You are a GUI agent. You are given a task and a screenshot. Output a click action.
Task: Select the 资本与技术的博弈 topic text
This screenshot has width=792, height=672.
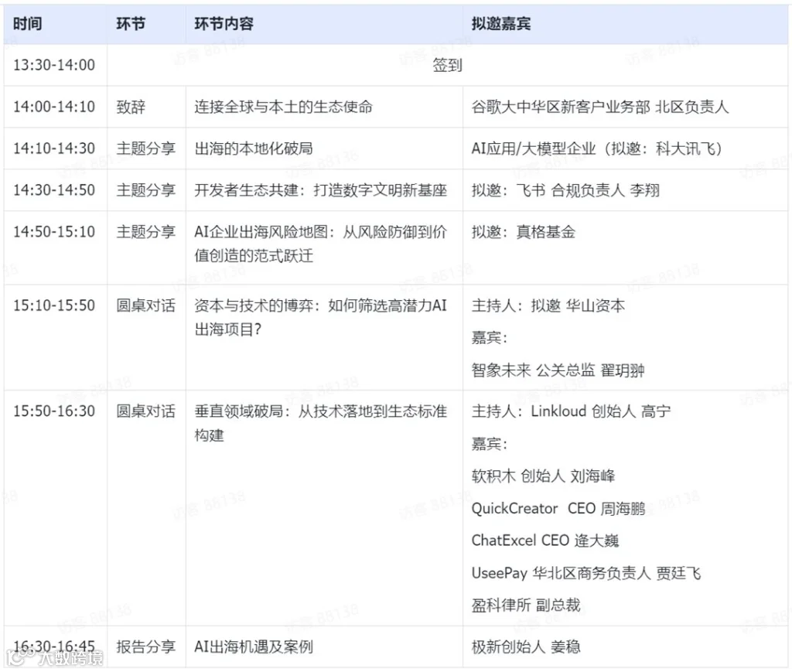321,318
